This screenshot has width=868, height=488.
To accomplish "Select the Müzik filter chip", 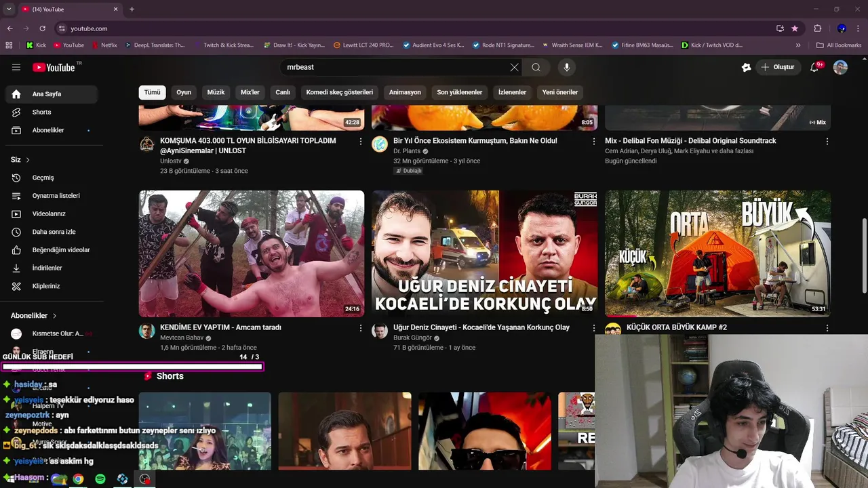I will click(x=216, y=92).
